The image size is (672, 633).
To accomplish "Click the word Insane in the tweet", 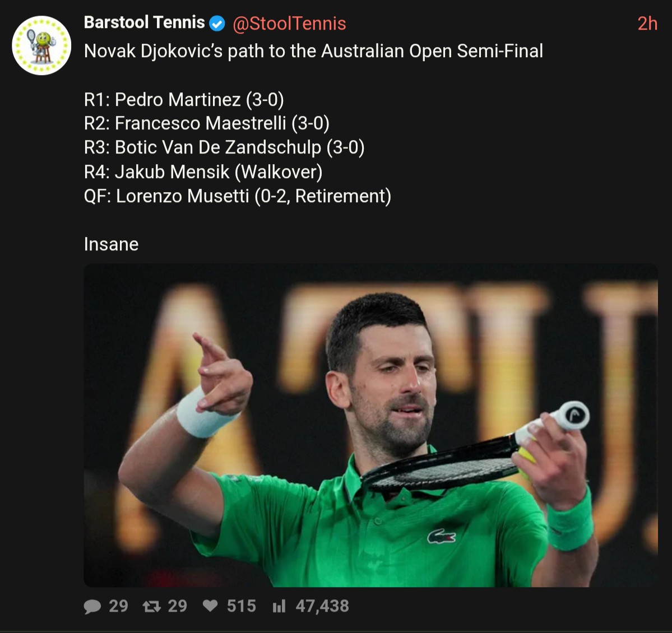I will [x=112, y=244].
